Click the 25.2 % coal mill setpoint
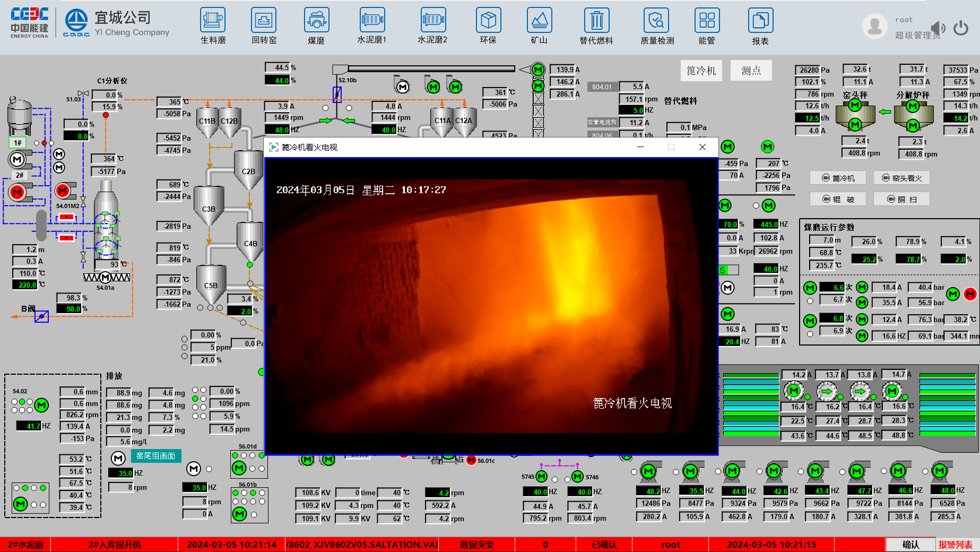980x552 pixels. [864, 259]
